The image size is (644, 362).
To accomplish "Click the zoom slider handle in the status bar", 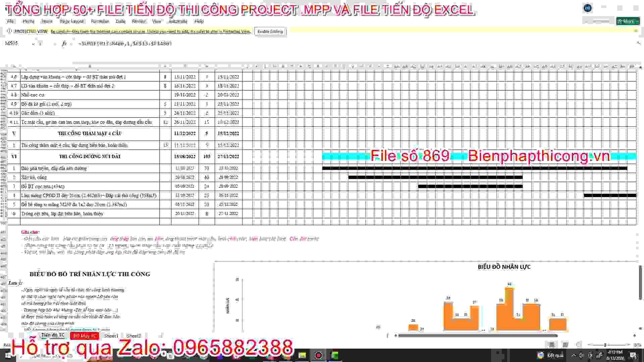I will (605, 345).
